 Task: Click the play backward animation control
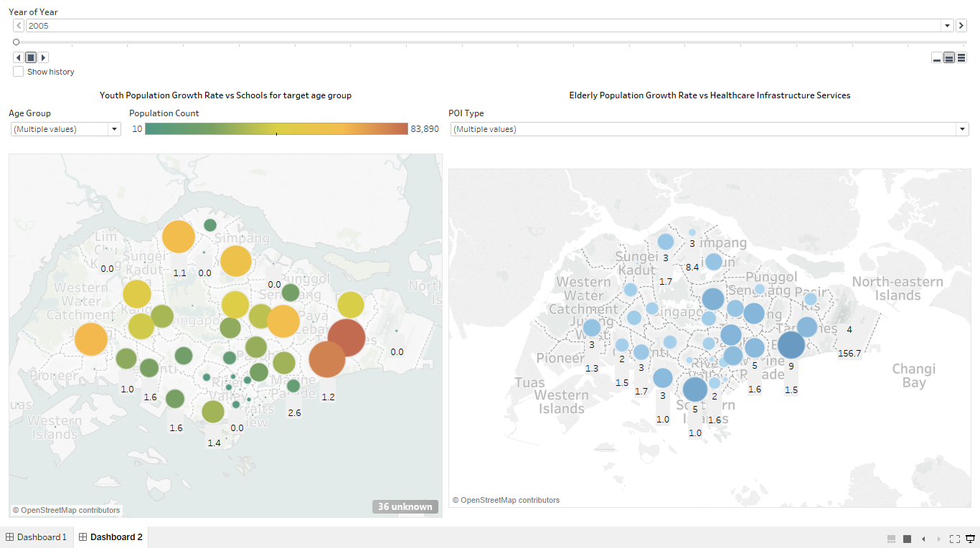click(18, 57)
